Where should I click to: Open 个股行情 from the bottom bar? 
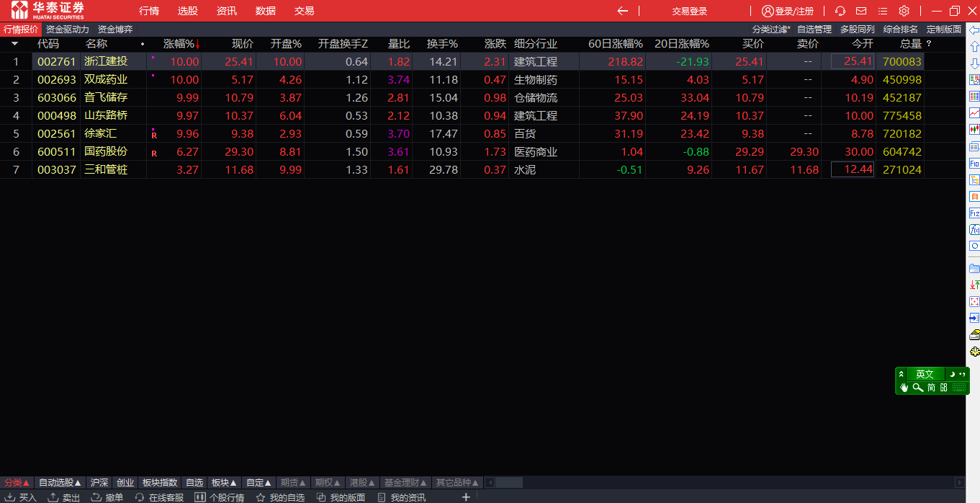(x=226, y=497)
